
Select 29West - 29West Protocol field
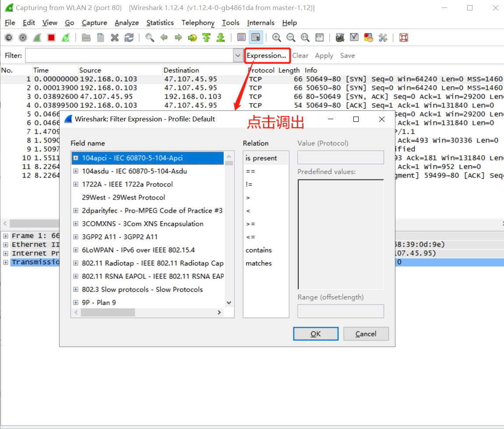(123, 198)
